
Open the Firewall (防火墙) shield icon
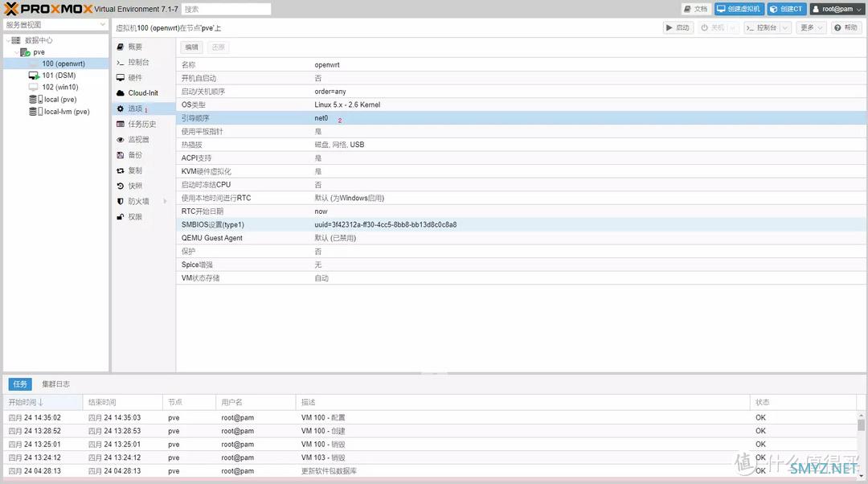click(x=120, y=202)
